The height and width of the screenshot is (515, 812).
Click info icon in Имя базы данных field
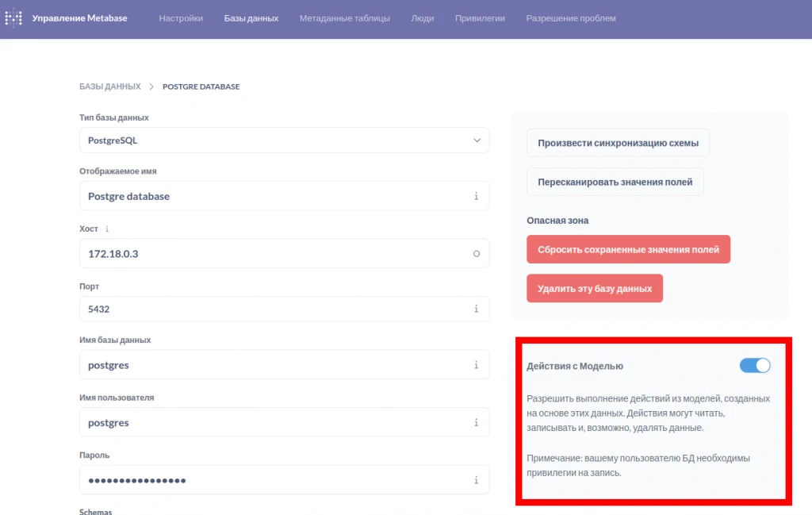[x=476, y=365]
